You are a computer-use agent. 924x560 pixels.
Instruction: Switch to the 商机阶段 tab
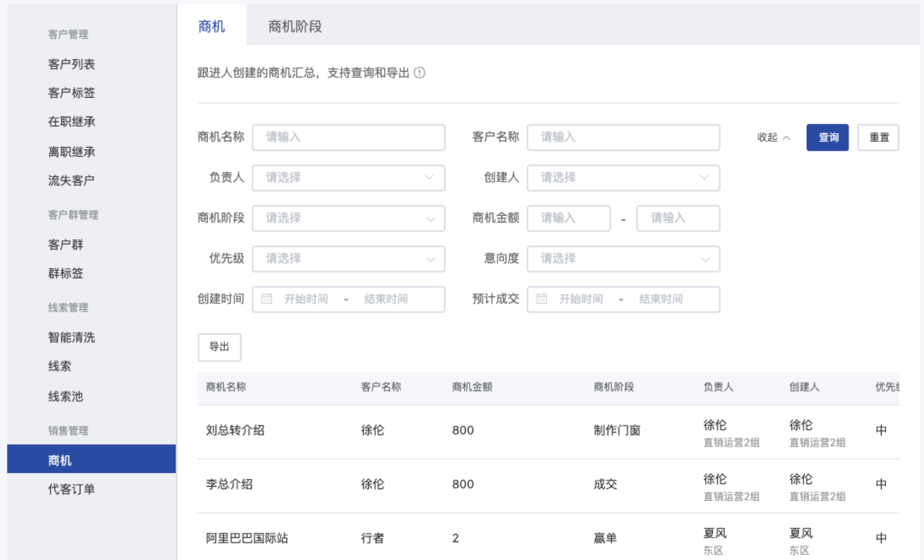click(x=295, y=27)
